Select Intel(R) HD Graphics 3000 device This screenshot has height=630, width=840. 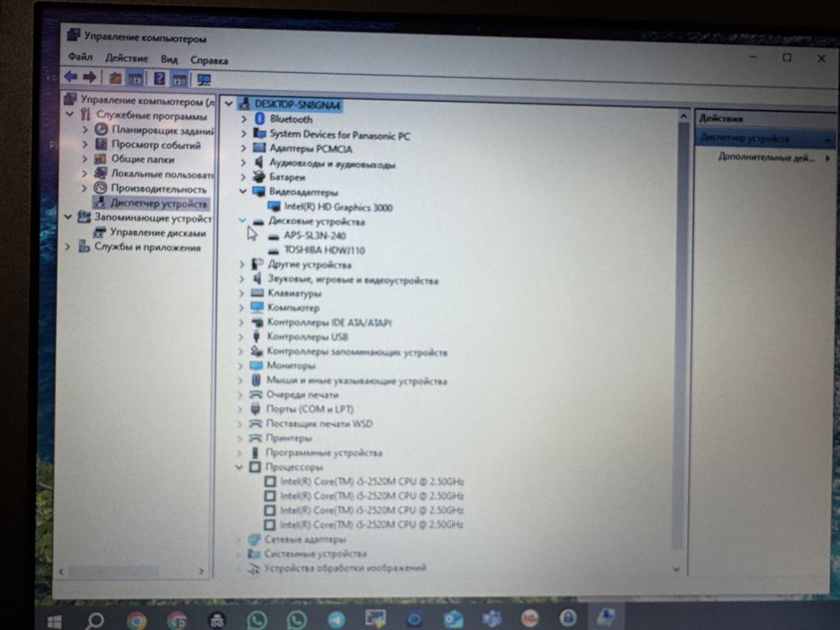click(x=338, y=207)
